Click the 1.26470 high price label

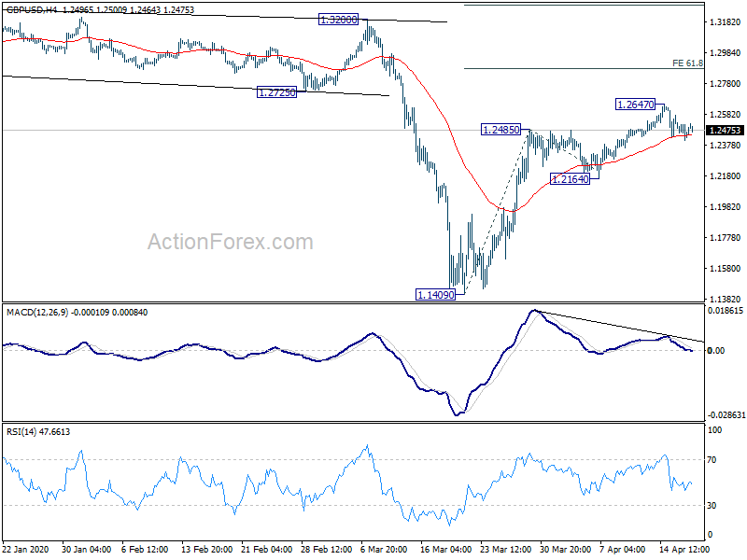636,104
